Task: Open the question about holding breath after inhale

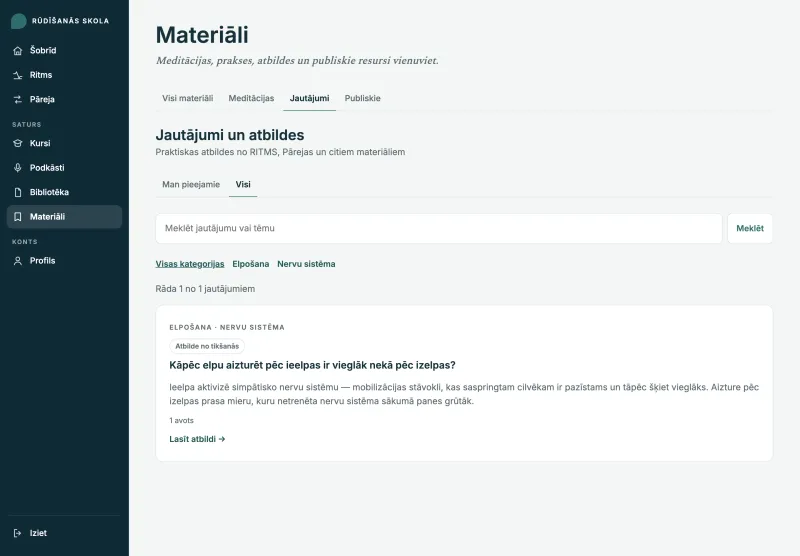Action: (312, 365)
